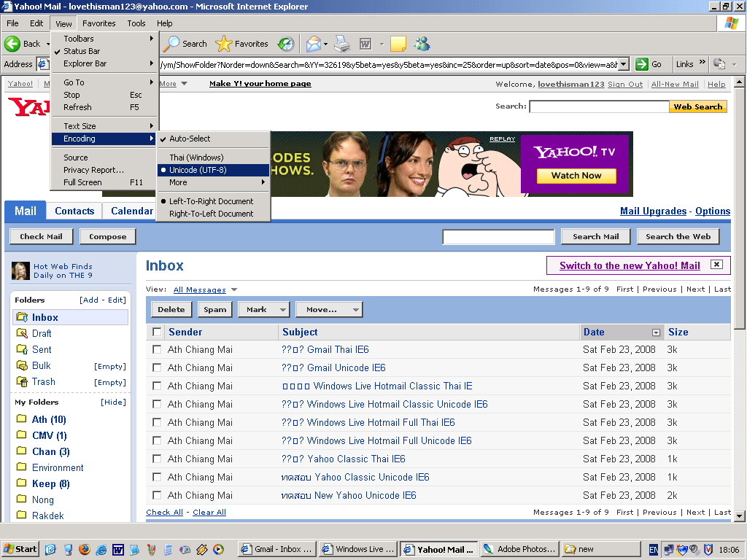Tick the select-all checkbox in Sender header
Viewport: 747px width, 560px height.
pyautogui.click(x=157, y=332)
